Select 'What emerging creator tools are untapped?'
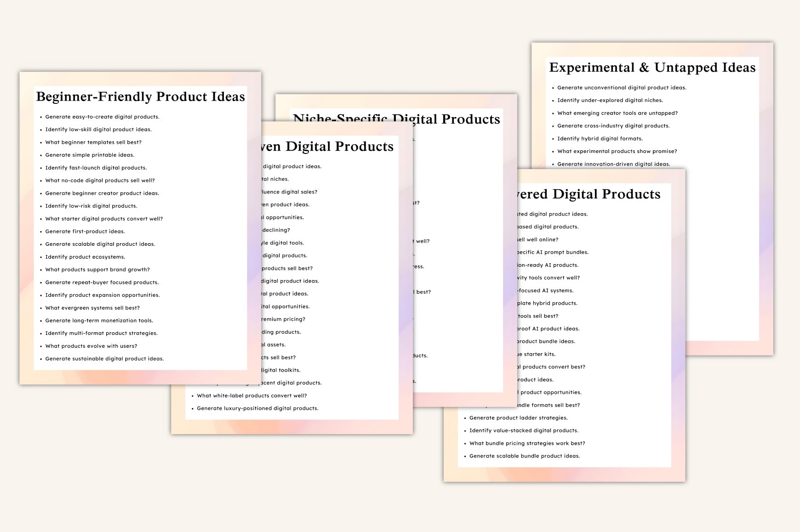The height and width of the screenshot is (532, 800). point(617,113)
